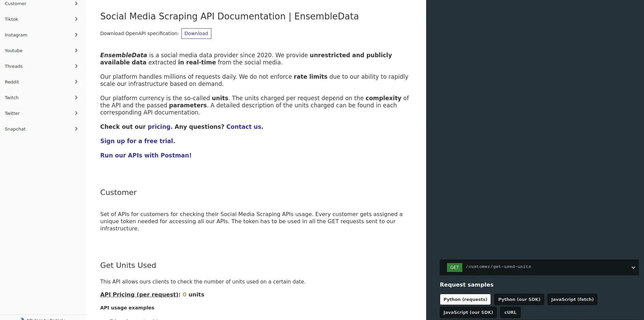Expand the Snapchat sidebar chevron

(x=76, y=129)
